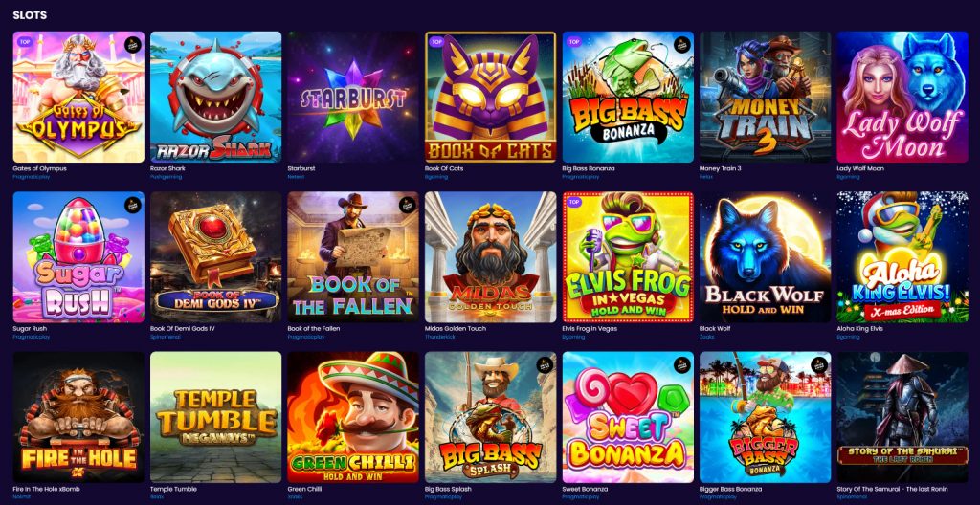Launch the Razor Shark game tile
This screenshot has height=505, width=980.
point(215,97)
